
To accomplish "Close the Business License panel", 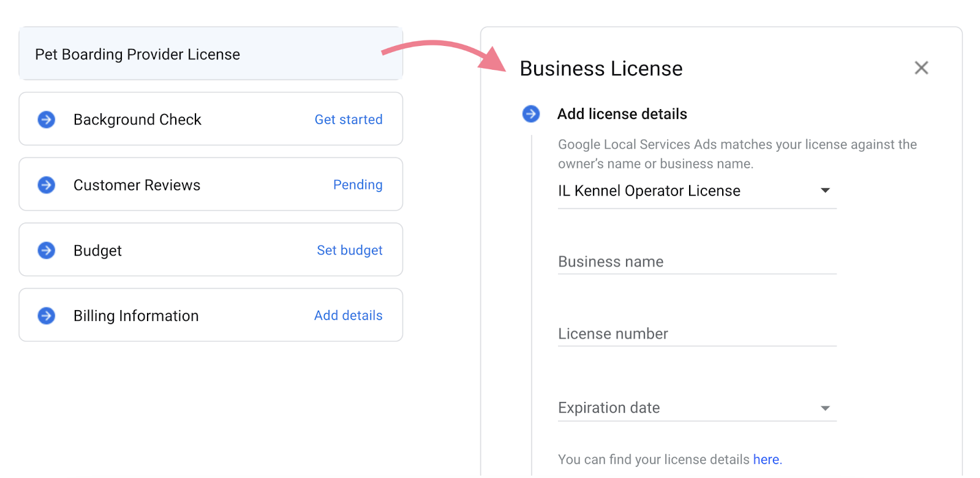I will pyautogui.click(x=921, y=68).
